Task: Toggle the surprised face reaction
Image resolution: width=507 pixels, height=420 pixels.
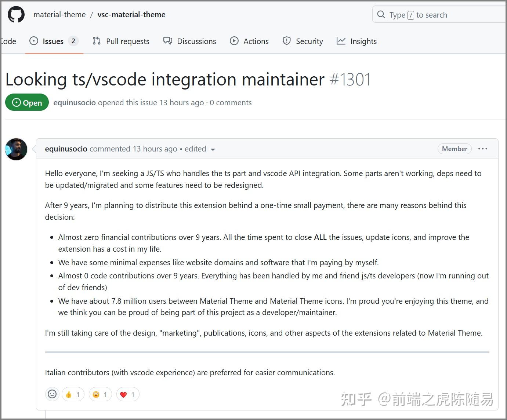Action: click(x=100, y=394)
